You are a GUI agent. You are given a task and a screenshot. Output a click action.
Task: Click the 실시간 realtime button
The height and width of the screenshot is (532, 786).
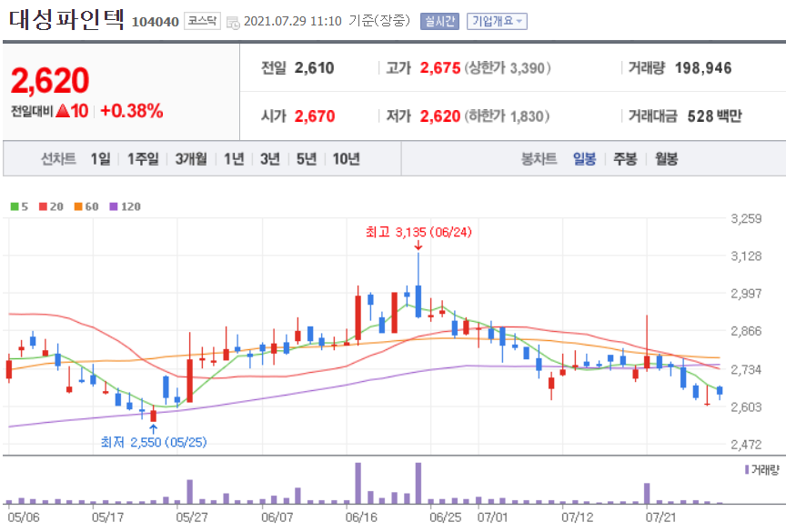coord(439,21)
